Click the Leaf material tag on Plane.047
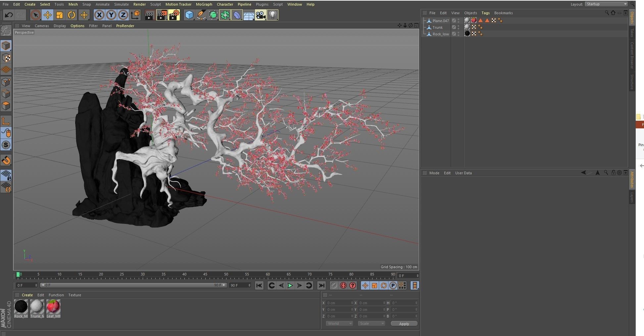644x336 pixels. (x=474, y=21)
